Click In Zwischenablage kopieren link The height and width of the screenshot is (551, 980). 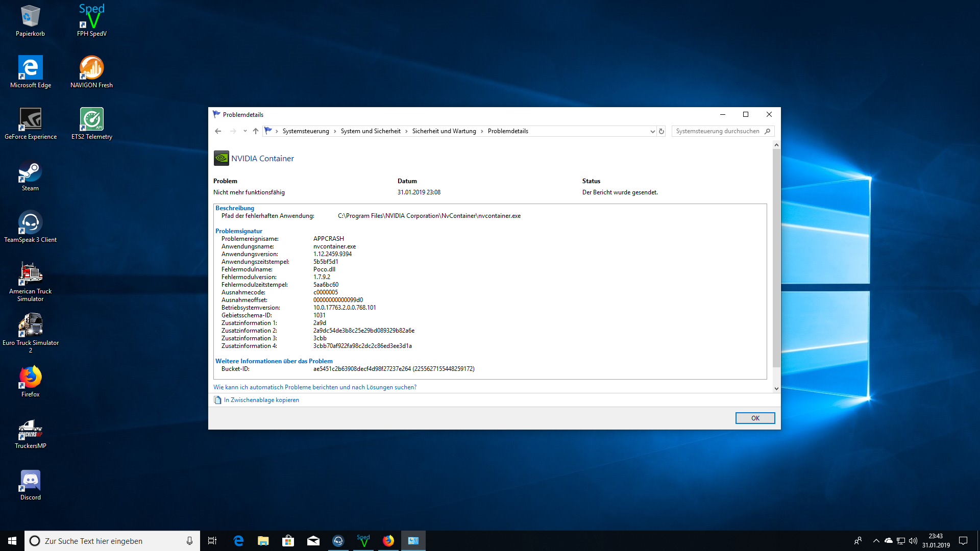pyautogui.click(x=261, y=400)
